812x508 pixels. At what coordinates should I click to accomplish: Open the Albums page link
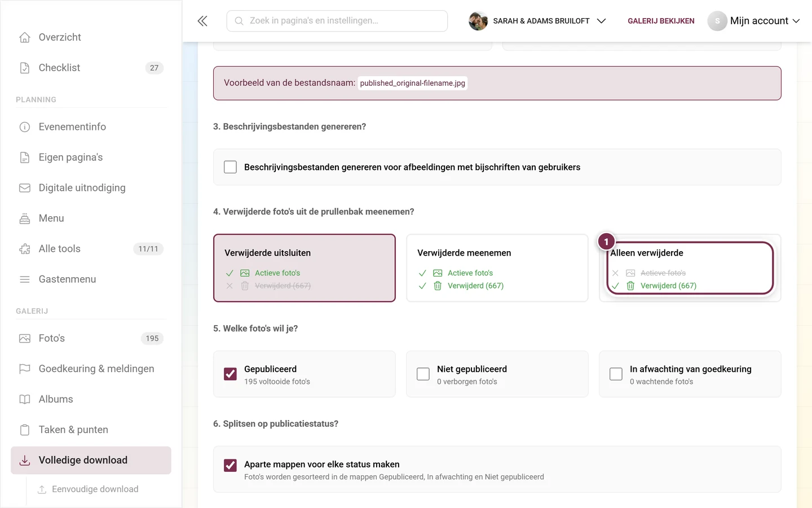[91, 400]
